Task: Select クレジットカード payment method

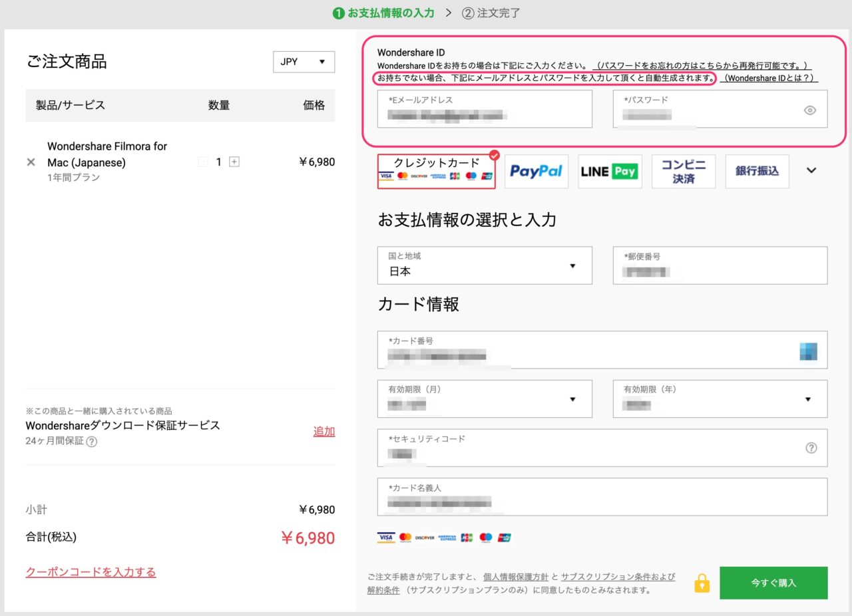Action: click(x=437, y=171)
